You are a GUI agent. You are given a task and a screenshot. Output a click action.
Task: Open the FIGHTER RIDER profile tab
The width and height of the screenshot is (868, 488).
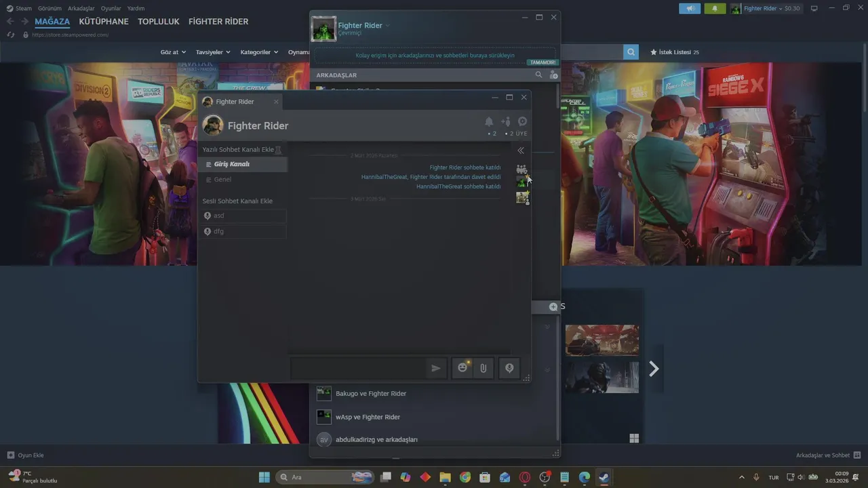coord(218,22)
